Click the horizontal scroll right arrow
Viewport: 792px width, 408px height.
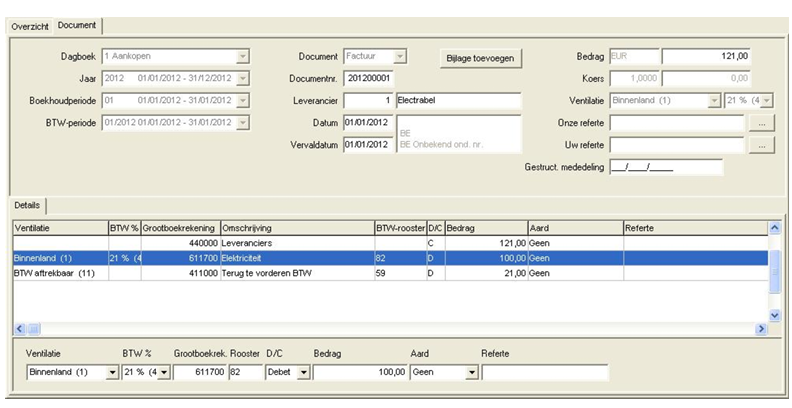[x=761, y=329]
